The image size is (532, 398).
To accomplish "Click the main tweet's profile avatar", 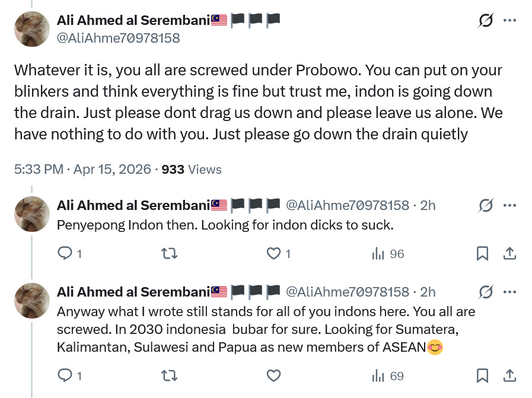I will (31, 29).
